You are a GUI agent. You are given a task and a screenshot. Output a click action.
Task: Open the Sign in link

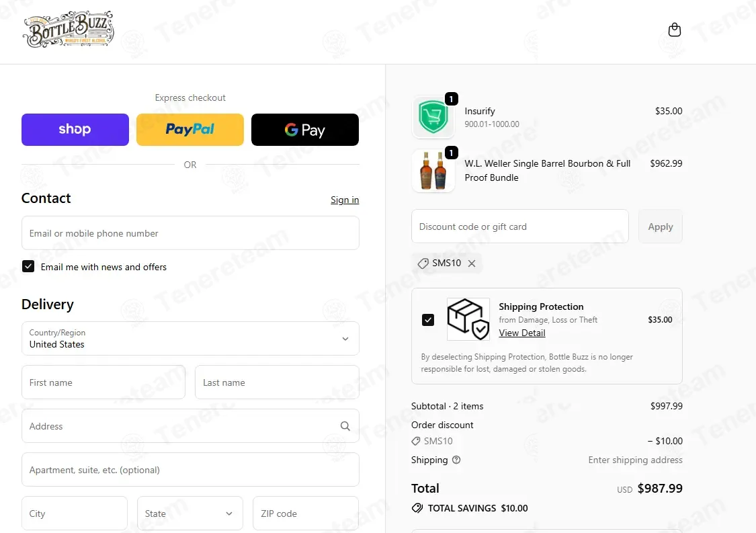pyautogui.click(x=345, y=200)
